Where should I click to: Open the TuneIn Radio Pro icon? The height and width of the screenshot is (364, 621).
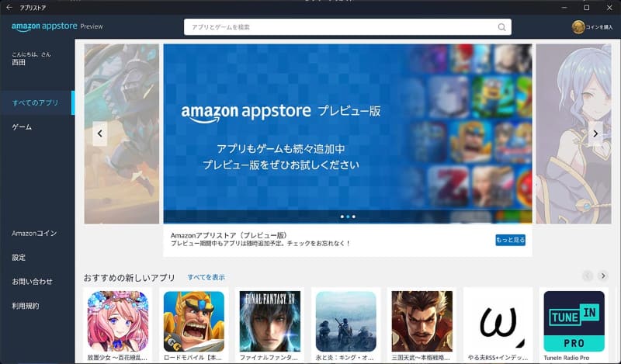[x=574, y=321]
